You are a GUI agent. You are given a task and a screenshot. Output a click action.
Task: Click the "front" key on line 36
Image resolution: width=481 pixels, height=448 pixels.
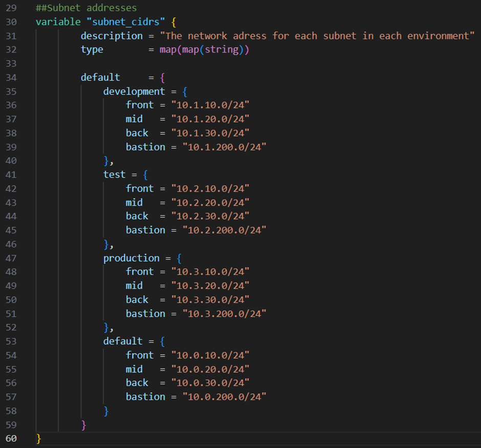tap(140, 105)
